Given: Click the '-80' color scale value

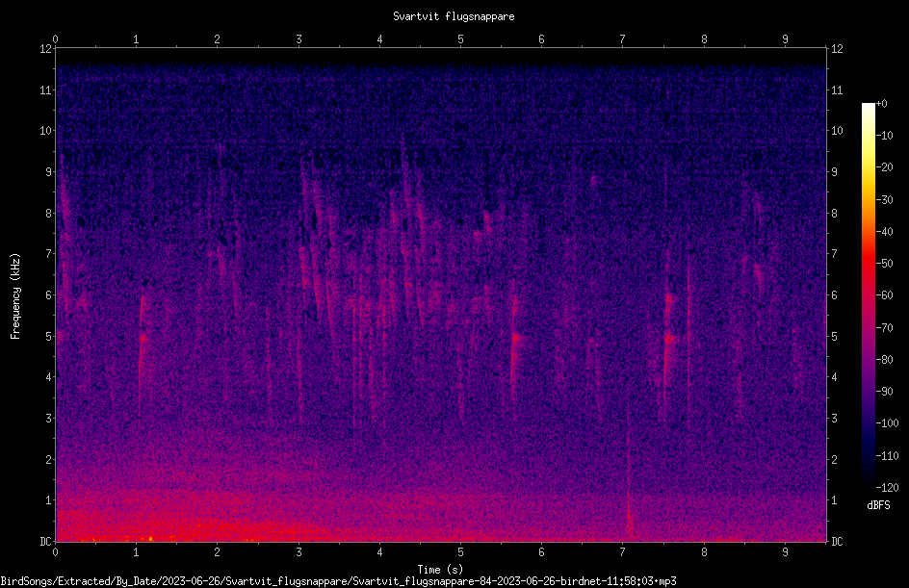Looking at the screenshot, I should (885, 360).
